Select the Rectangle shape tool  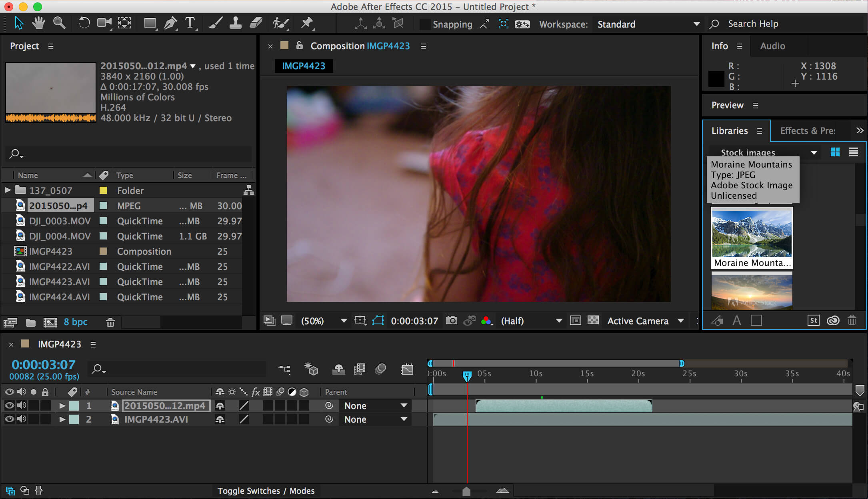[150, 23]
